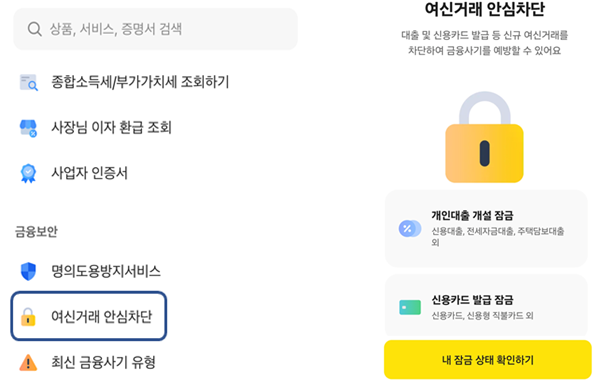
Task: Click the orange warning triangle icon
Action: click(28, 362)
